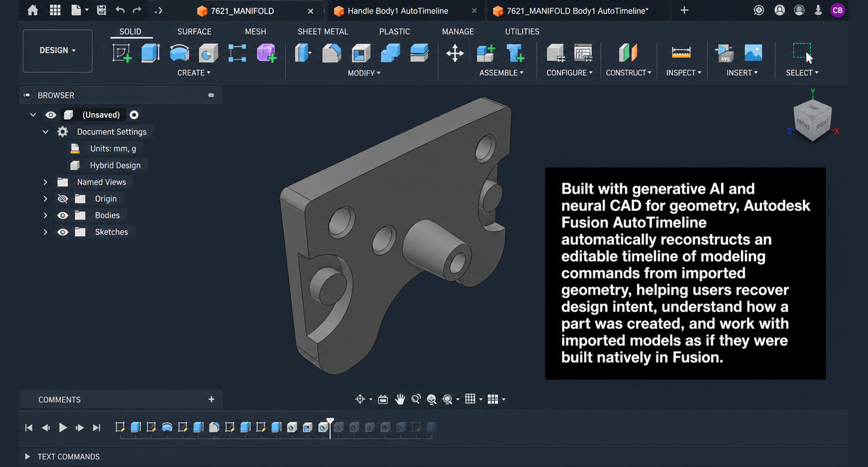Select the Shell tool

click(x=361, y=53)
